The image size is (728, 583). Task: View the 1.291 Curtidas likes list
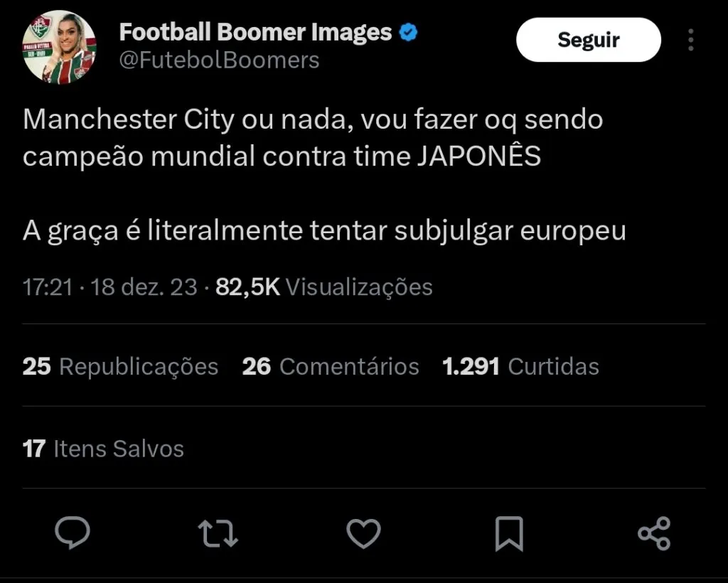point(520,366)
